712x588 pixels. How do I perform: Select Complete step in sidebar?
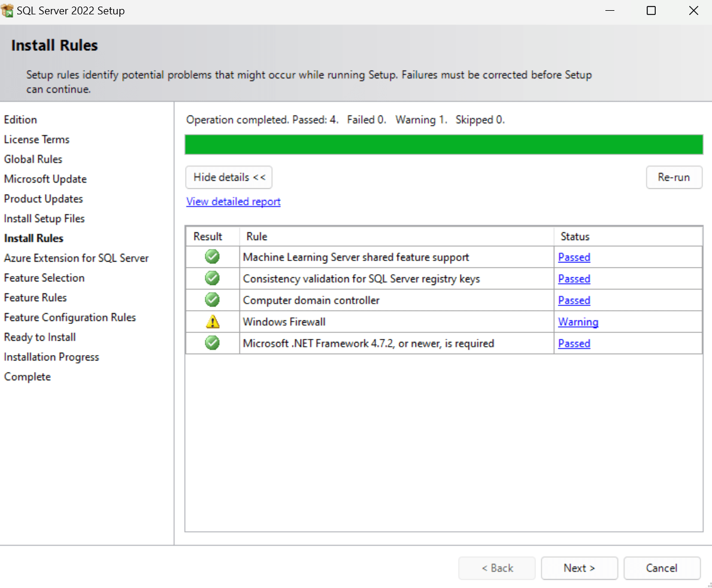pos(27,377)
